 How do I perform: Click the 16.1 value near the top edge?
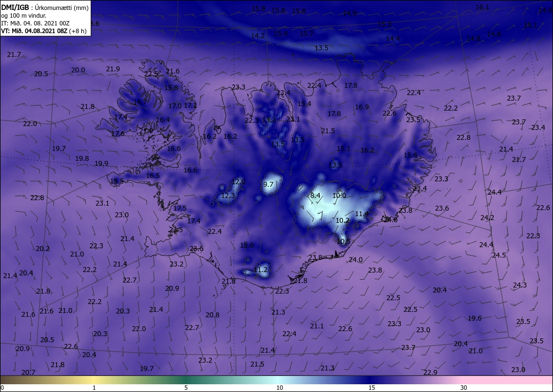click(482, 7)
